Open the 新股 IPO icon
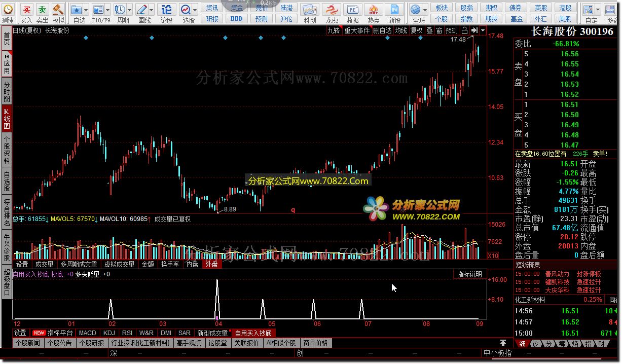The height and width of the screenshot is (364, 622). pyautogui.click(x=394, y=9)
